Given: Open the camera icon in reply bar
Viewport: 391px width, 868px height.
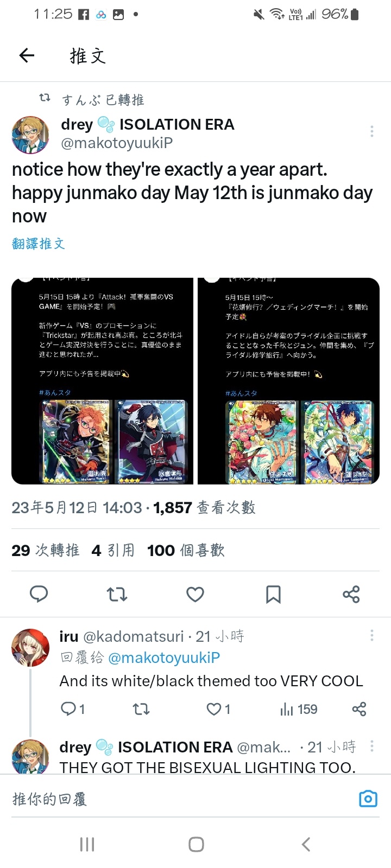Looking at the screenshot, I should pyautogui.click(x=368, y=799).
